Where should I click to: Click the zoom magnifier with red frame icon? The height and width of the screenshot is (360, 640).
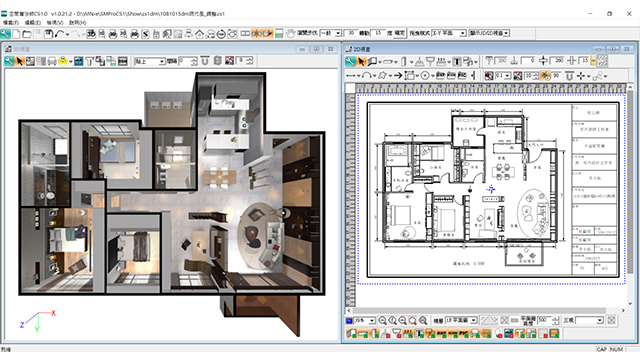[x=413, y=320]
